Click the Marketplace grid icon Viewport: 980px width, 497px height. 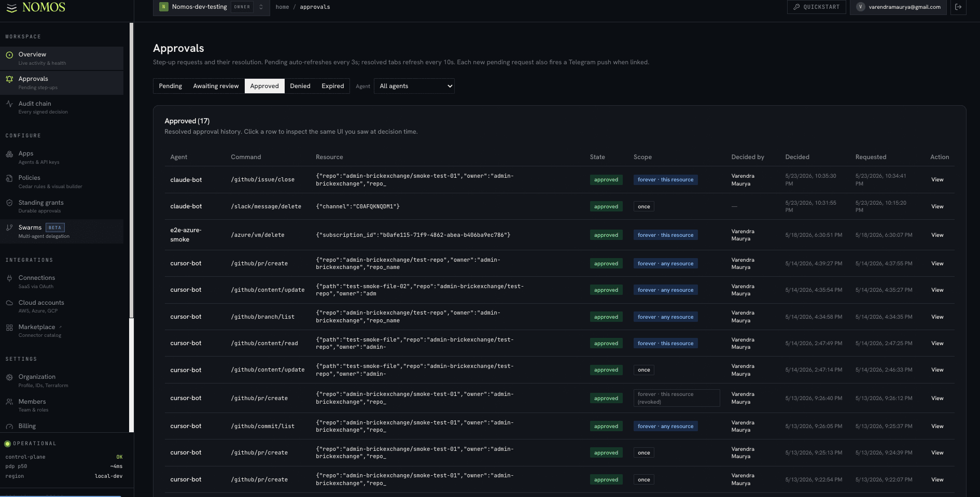click(9, 328)
